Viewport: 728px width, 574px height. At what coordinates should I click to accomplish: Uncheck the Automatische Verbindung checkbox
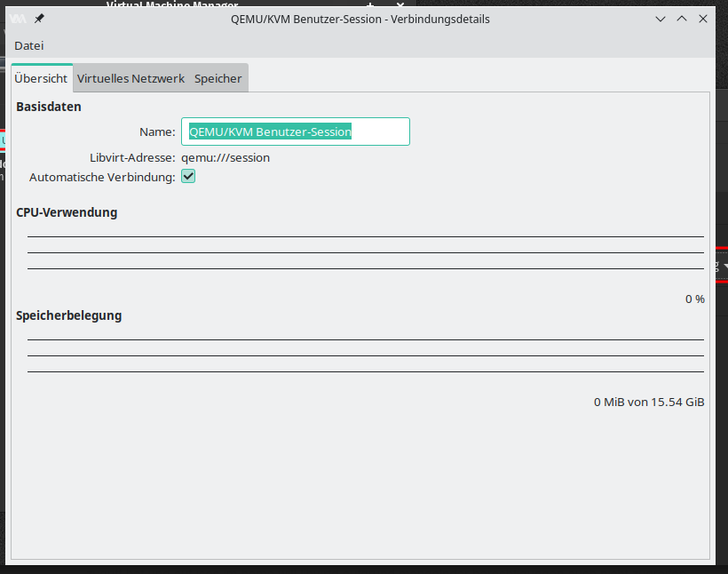(188, 177)
